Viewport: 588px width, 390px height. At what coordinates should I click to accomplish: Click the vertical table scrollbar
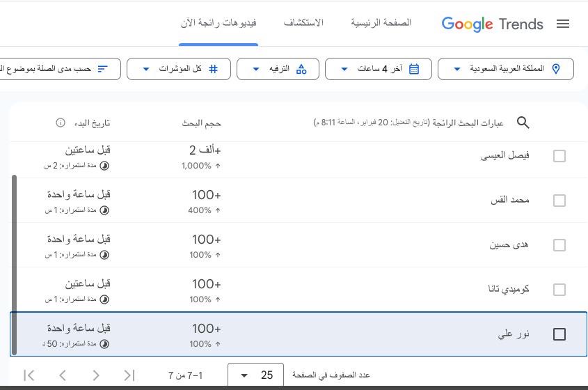13,265
